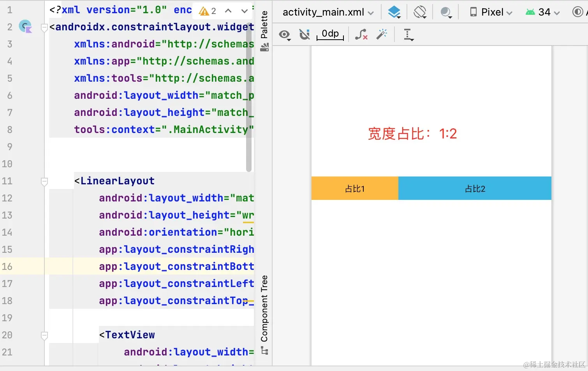The height and width of the screenshot is (371, 588).
Task: Collapse the LinearLayout tag fold marker on line 11
Action: tap(44, 181)
